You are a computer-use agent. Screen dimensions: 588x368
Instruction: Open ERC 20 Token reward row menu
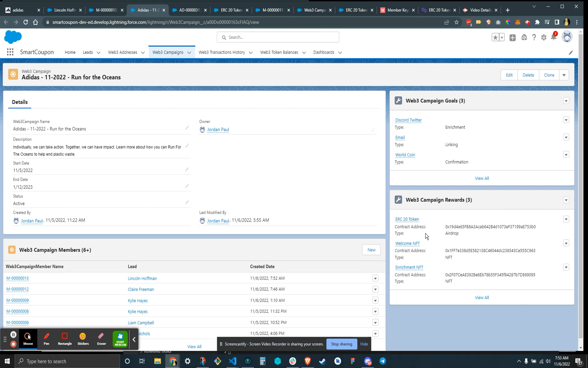566,219
